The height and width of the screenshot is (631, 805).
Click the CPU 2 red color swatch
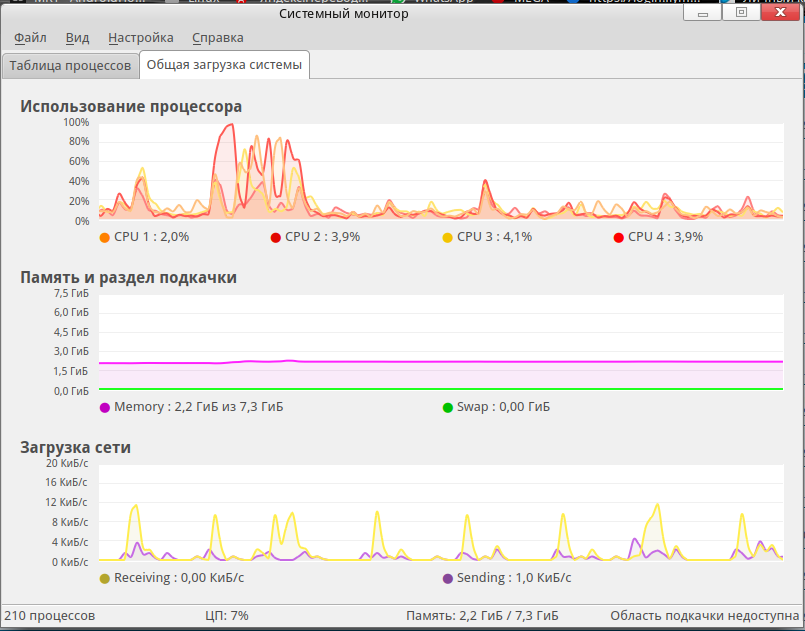(x=276, y=237)
